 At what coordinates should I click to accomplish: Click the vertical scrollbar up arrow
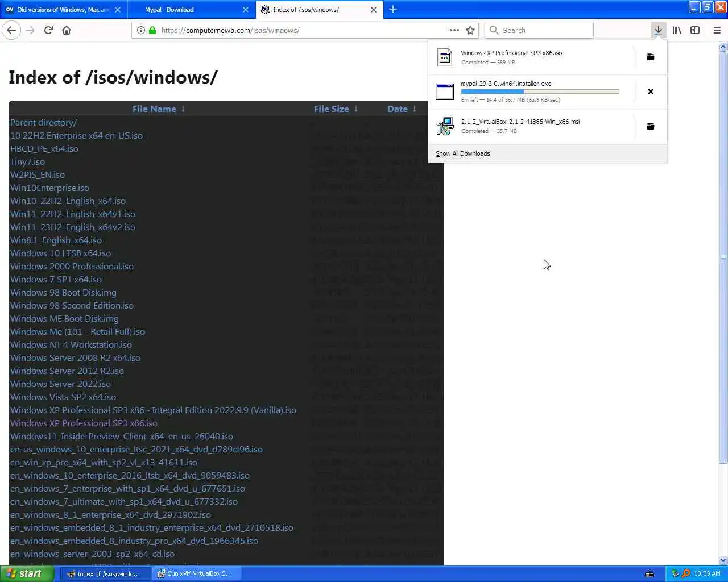click(x=723, y=47)
